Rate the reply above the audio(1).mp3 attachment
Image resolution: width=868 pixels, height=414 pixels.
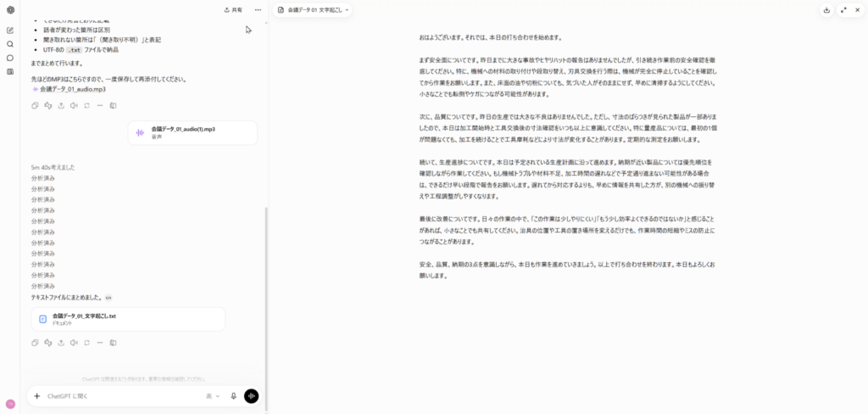point(47,105)
